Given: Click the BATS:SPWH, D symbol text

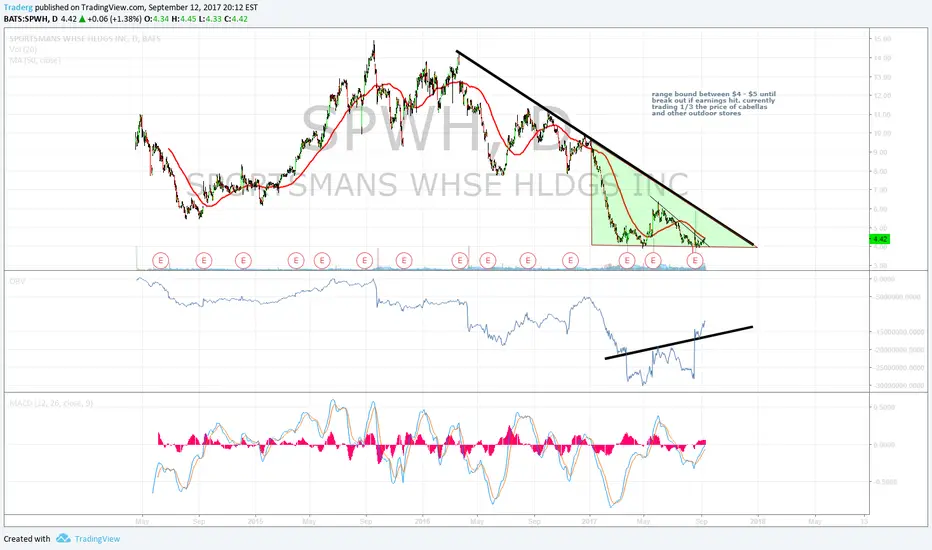Looking at the screenshot, I should pos(31,19).
